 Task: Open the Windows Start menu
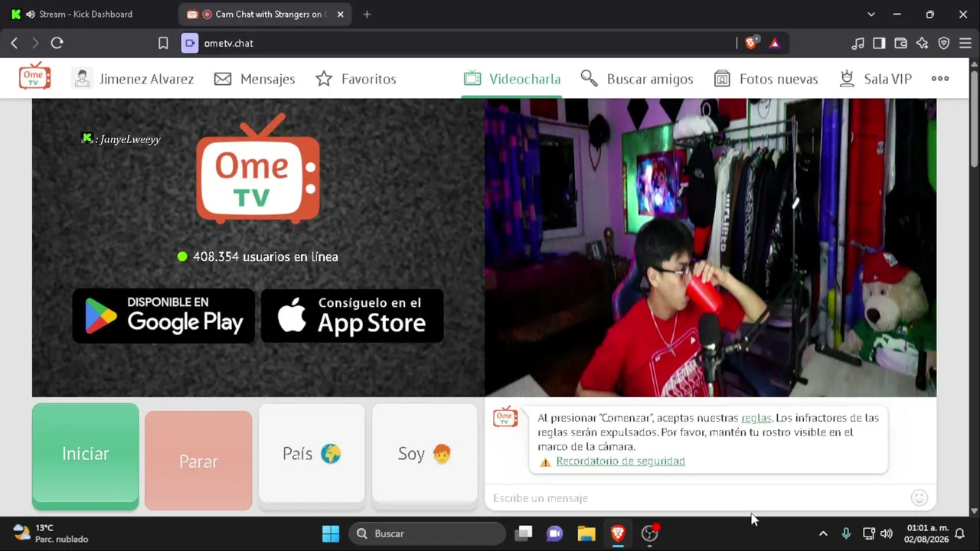(331, 533)
